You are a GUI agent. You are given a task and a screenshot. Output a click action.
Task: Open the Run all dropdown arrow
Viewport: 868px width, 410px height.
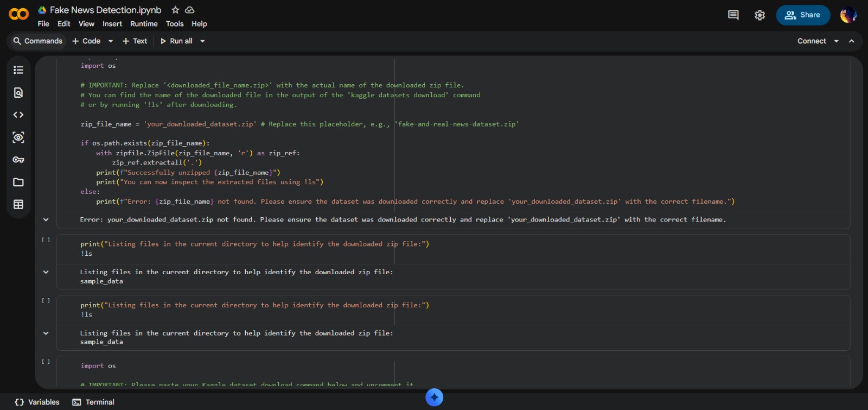(202, 41)
